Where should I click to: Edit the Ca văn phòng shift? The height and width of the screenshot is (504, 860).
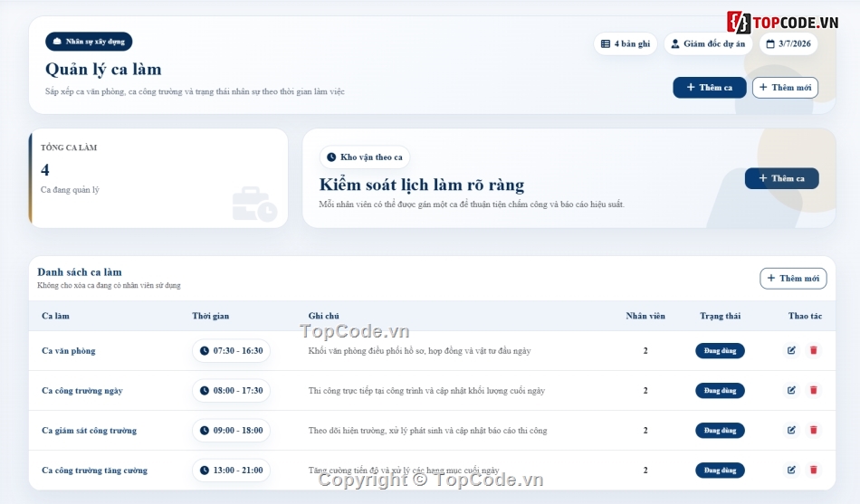791,350
